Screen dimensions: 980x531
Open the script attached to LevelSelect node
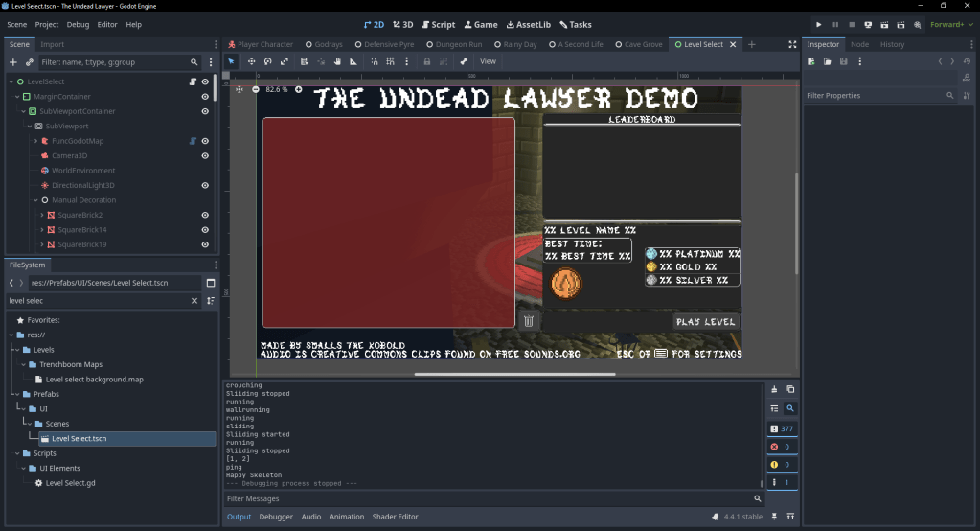pos(193,82)
